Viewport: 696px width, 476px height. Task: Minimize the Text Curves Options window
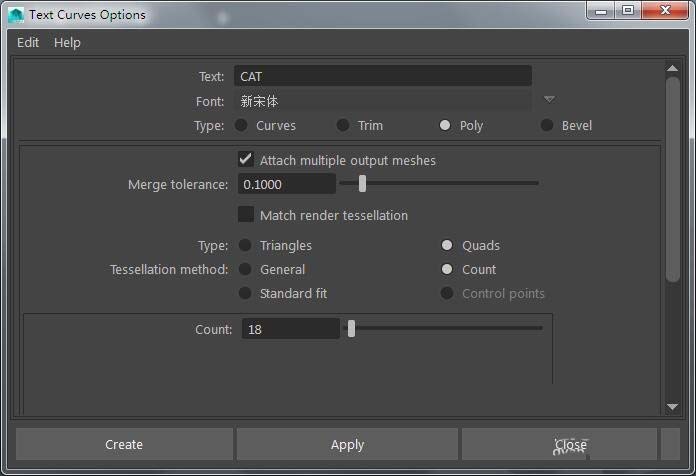[601, 11]
